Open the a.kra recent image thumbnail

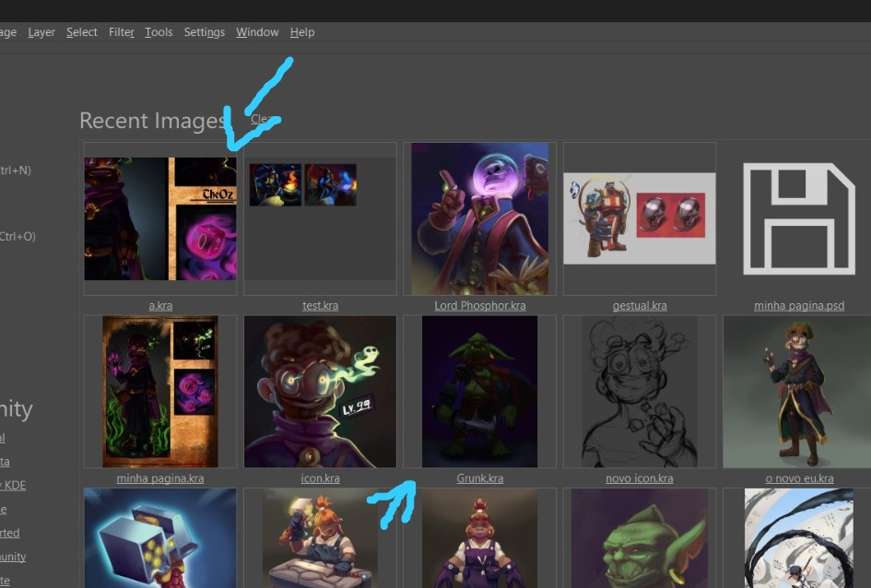pos(160,218)
